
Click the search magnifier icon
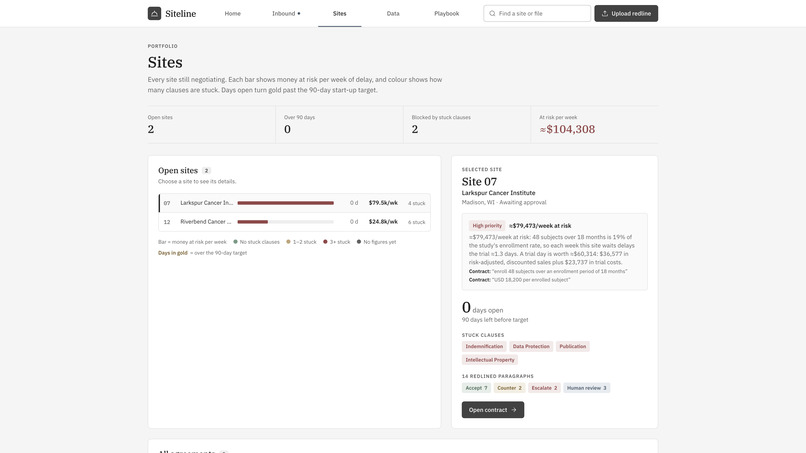click(492, 13)
